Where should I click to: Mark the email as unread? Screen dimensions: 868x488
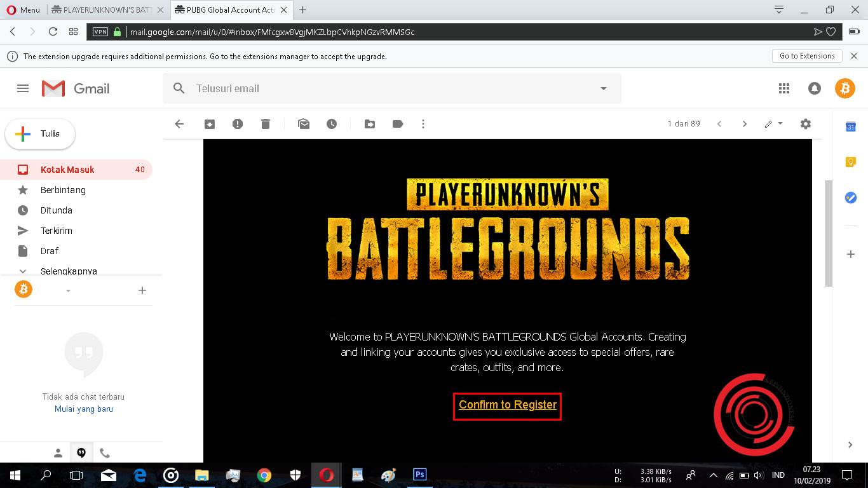coord(304,124)
